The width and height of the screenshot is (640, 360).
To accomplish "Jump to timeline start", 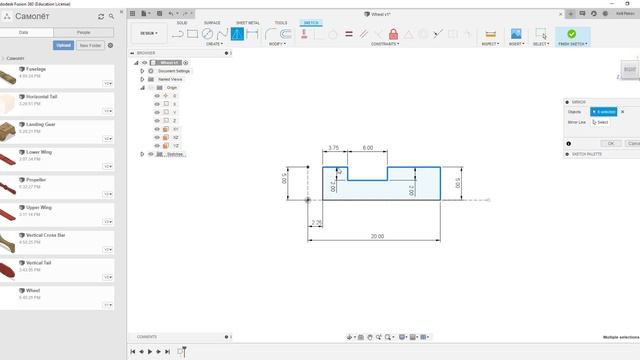I will tap(133, 351).
